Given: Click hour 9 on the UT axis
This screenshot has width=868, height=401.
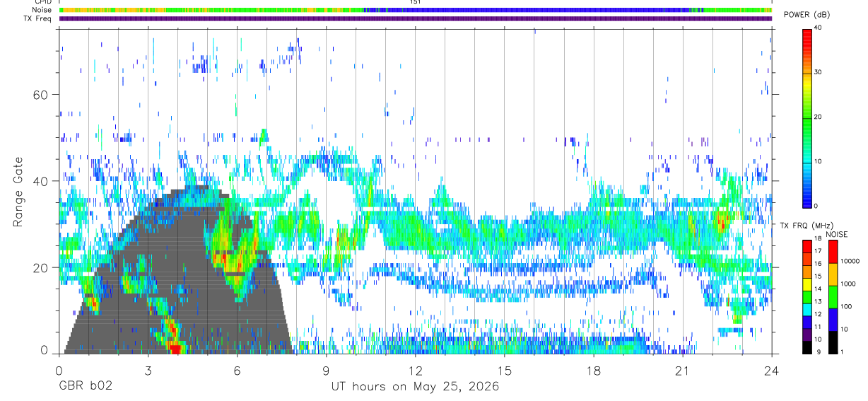Looking at the screenshot, I should point(326,370).
